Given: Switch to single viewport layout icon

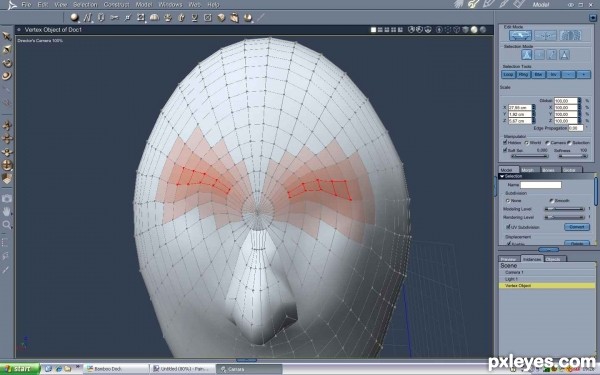Looking at the screenshot, I should pyautogui.click(x=373, y=30).
